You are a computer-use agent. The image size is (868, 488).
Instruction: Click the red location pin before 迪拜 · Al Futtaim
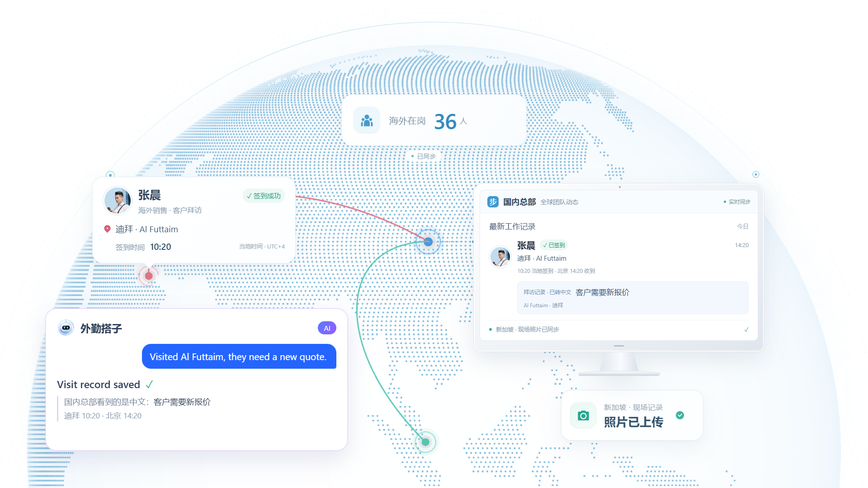pos(108,229)
